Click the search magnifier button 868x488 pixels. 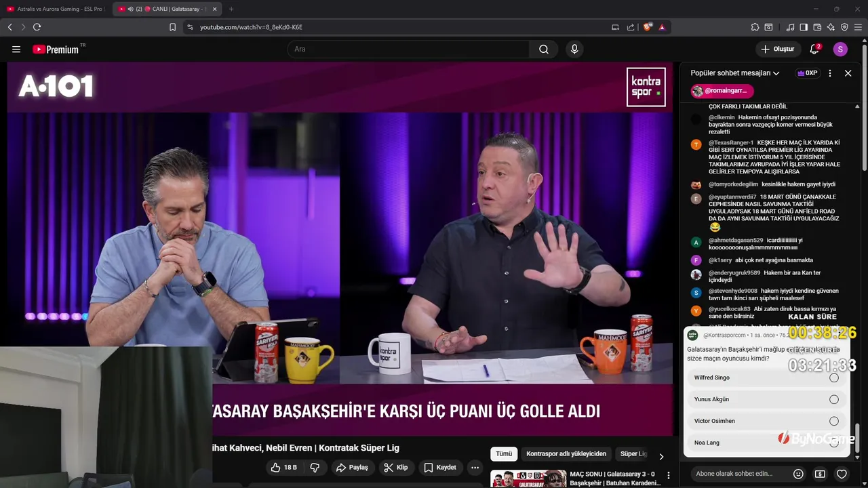coord(544,49)
